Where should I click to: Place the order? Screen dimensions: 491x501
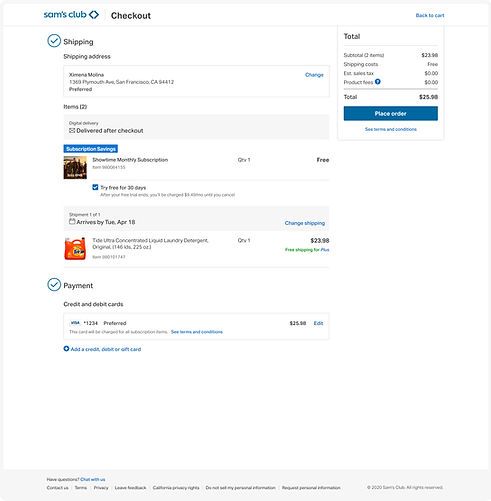[391, 114]
